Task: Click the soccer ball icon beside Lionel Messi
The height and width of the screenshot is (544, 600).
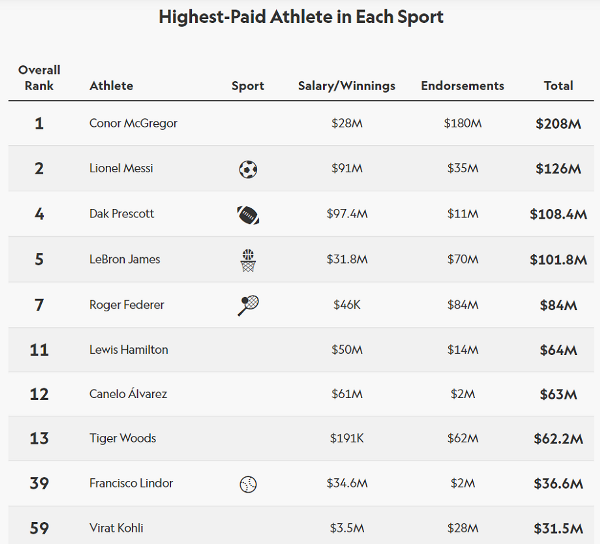Action: (x=248, y=169)
